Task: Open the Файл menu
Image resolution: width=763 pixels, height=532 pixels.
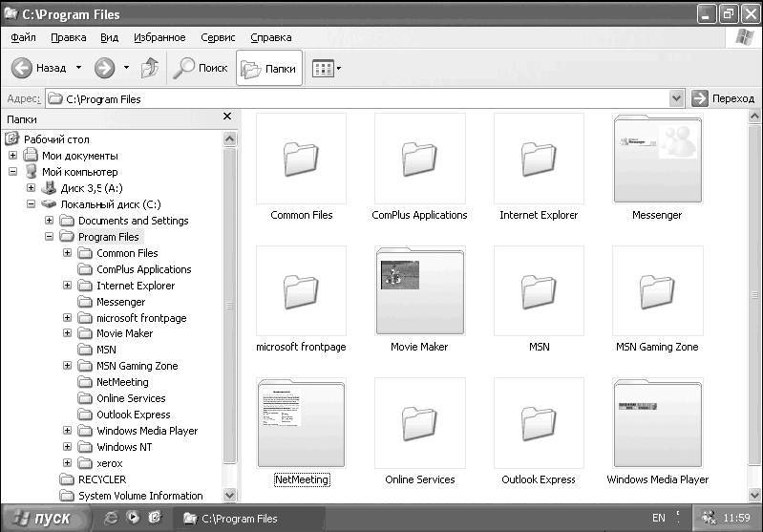Action: 24,37
